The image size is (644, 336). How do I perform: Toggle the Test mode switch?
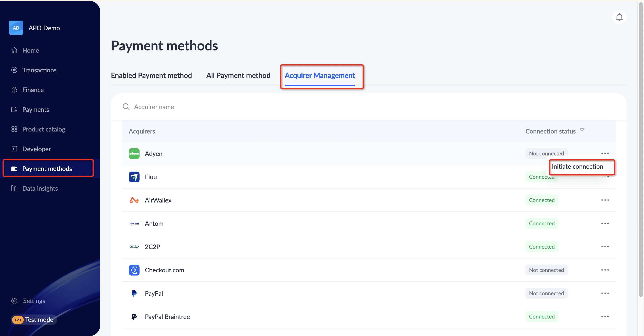pyautogui.click(x=18, y=319)
